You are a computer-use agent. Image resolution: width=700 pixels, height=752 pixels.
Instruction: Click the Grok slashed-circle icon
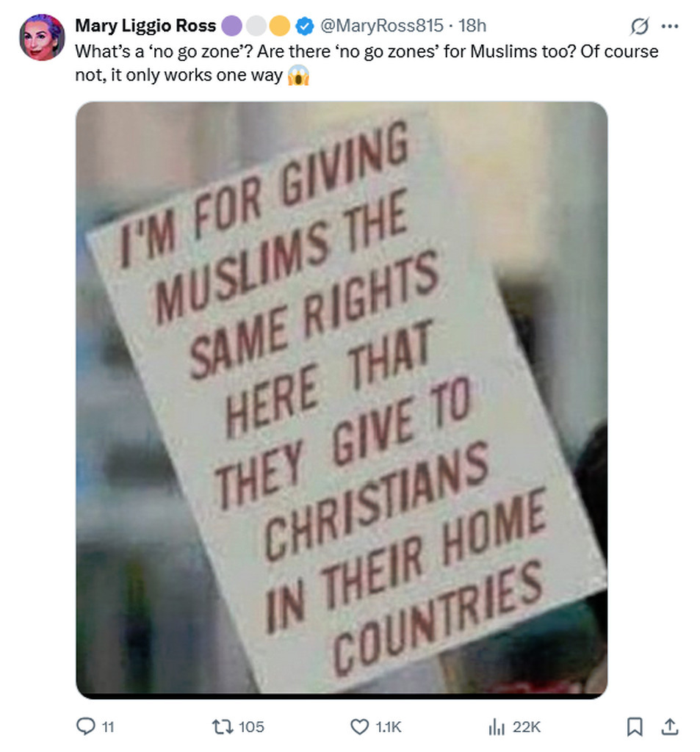coord(639,26)
